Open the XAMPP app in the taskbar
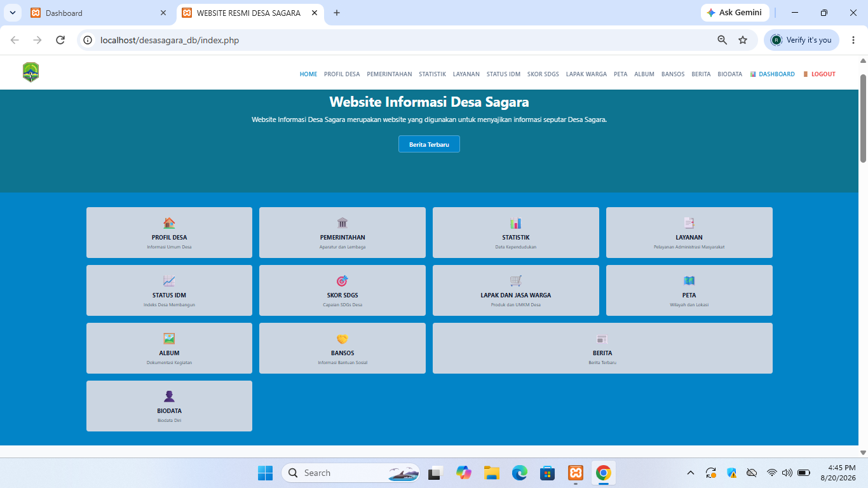 (x=576, y=473)
